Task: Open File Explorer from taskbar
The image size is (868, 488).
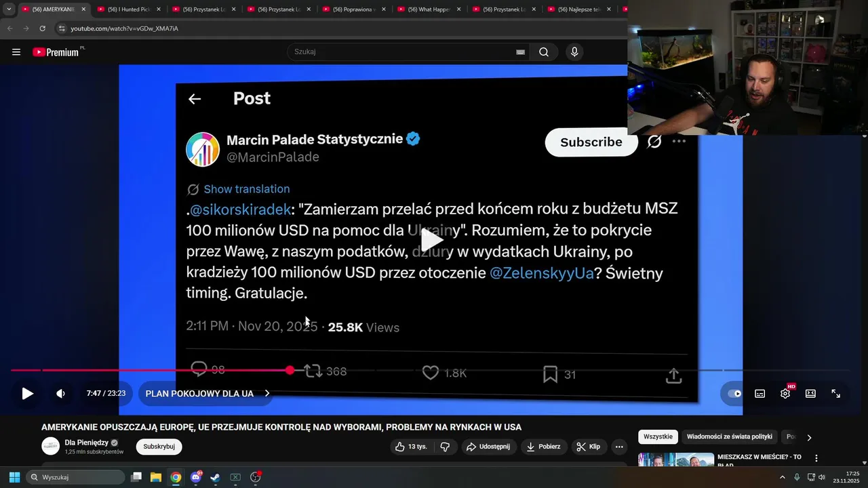Action: pyautogui.click(x=156, y=477)
